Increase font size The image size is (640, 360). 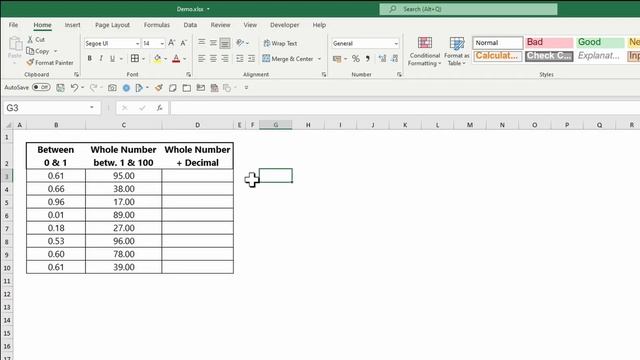[x=172, y=43]
